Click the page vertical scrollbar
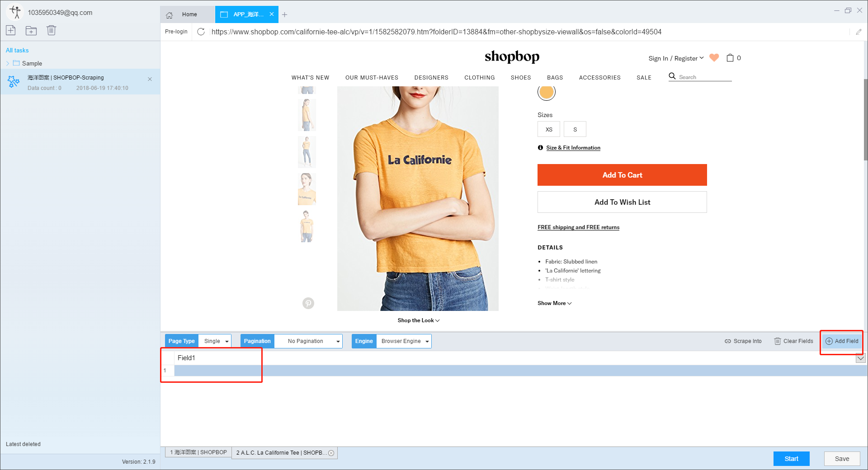Image resolution: width=868 pixels, height=470 pixels. [865, 120]
